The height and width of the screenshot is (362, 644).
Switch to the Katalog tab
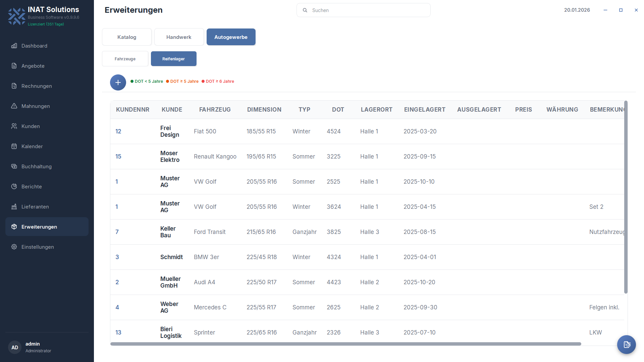(x=127, y=37)
